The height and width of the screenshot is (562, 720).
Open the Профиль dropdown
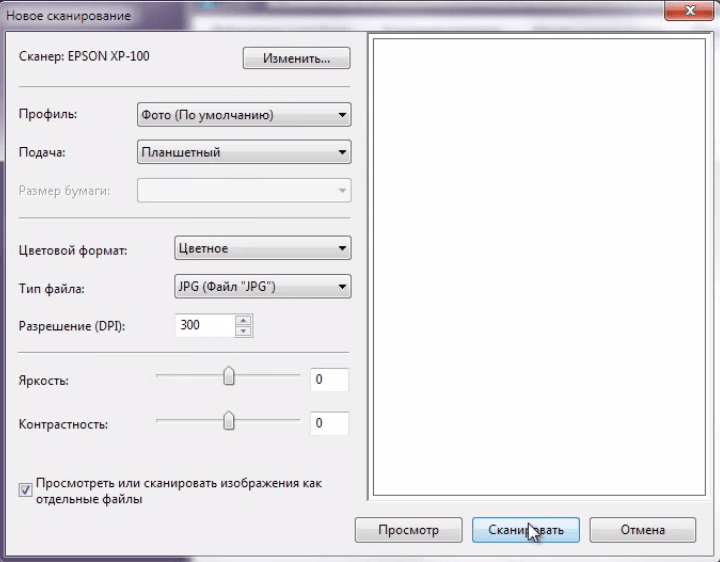click(244, 115)
